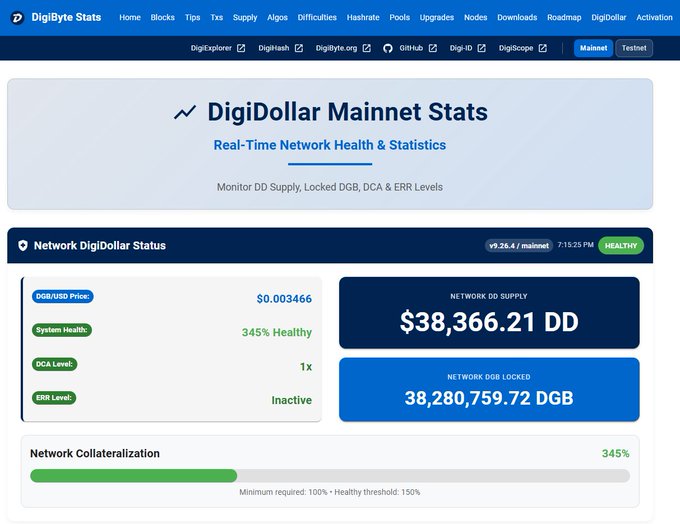This screenshot has width=680, height=524.
Task: Open the GitHub text link
Action: [x=411, y=48]
